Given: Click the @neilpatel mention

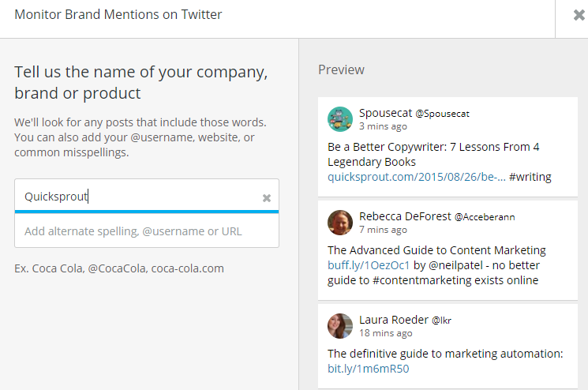Looking at the screenshot, I should tap(455, 265).
